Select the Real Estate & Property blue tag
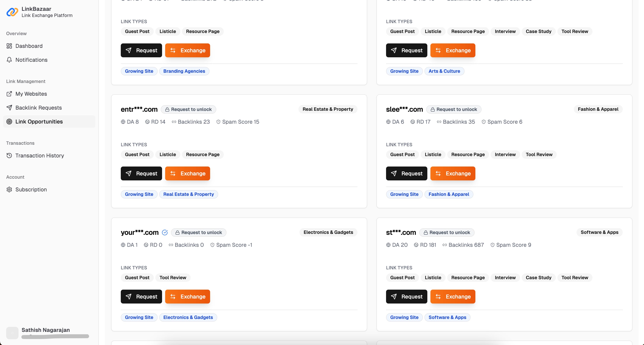Viewport: 644px width, 345px height. click(x=188, y=194)
